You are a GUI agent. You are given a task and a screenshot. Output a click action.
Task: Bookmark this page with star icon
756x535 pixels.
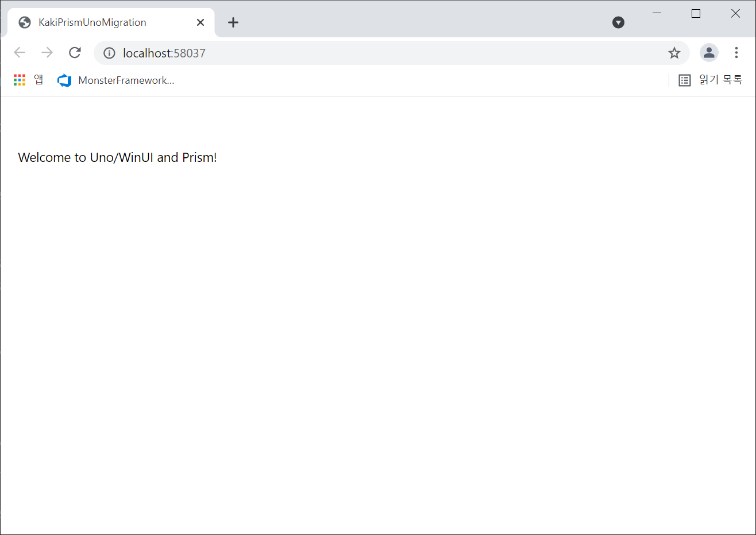(x=674, y=53)
